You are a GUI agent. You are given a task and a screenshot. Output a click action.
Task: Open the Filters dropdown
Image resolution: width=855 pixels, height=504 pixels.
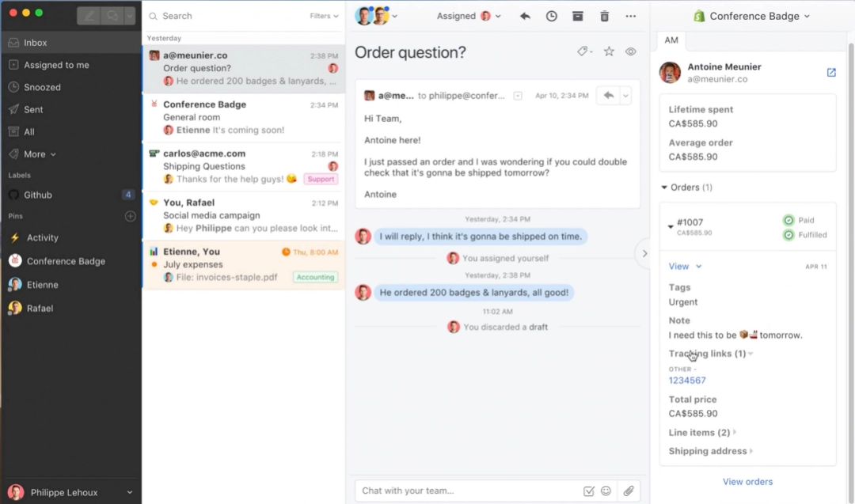(x=324, y=16)
